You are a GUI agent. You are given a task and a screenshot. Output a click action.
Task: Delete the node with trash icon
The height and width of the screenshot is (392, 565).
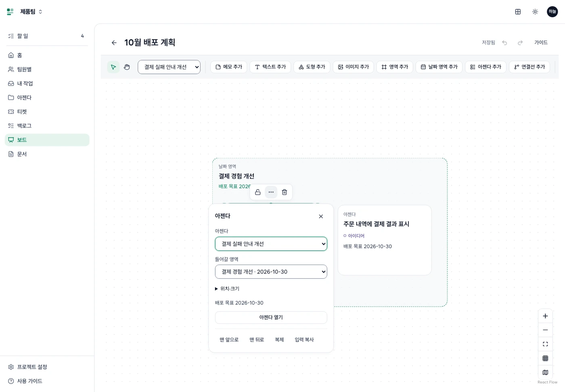pyautogui.click(x=285, y=192)
